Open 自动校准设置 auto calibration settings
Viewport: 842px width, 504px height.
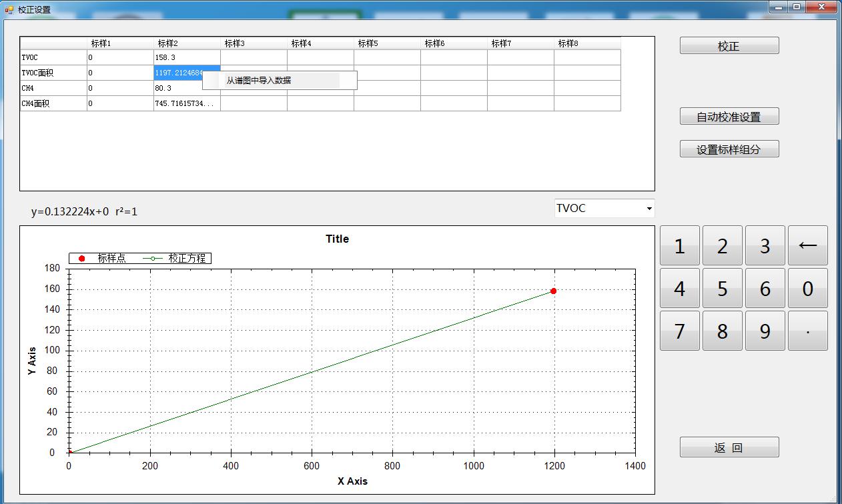729,117
